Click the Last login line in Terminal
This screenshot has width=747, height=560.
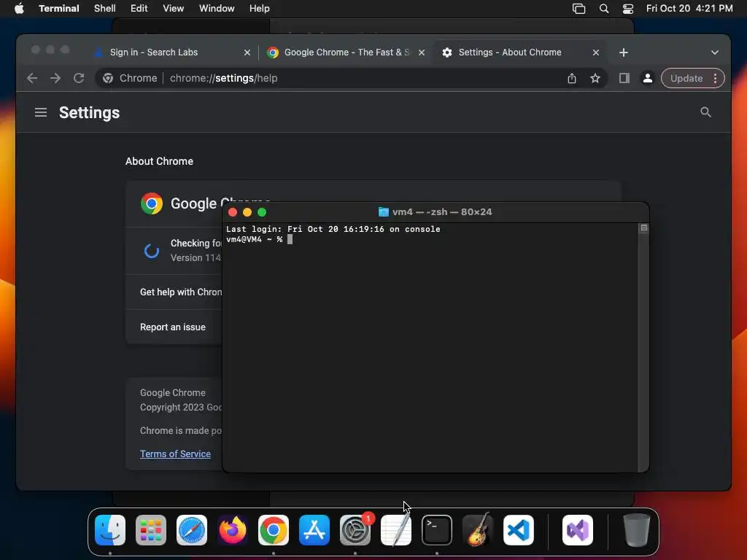coord(333,229)
